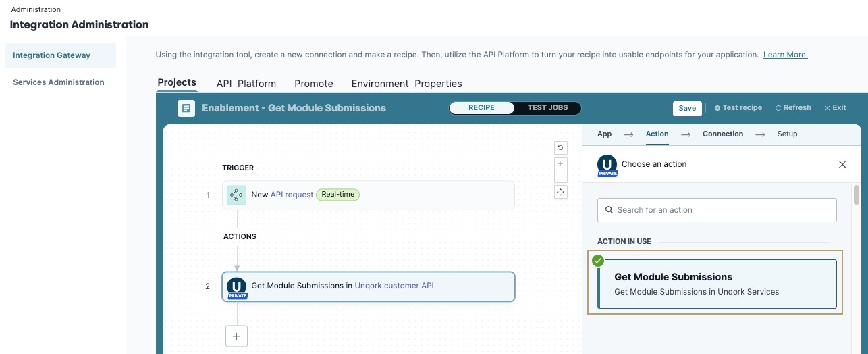Close the Choose an action panel
This screenshot has width=868, height=354.
[x=842, y=164]
